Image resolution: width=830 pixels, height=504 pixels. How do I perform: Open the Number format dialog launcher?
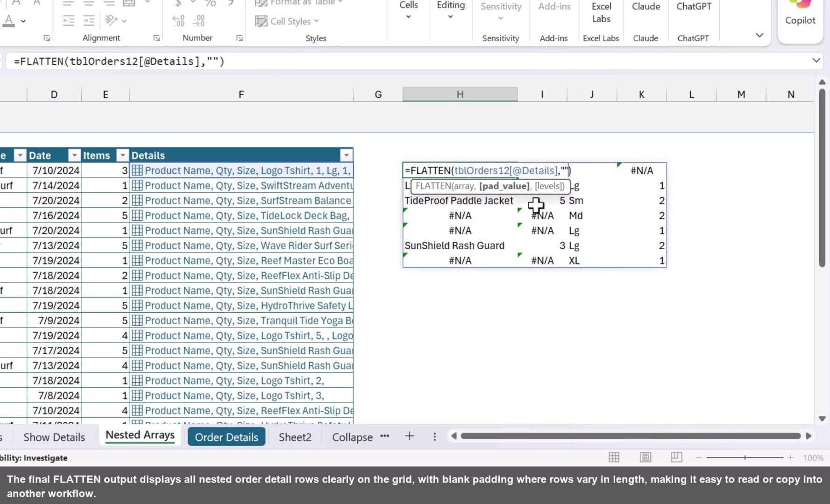pos(239,38)
